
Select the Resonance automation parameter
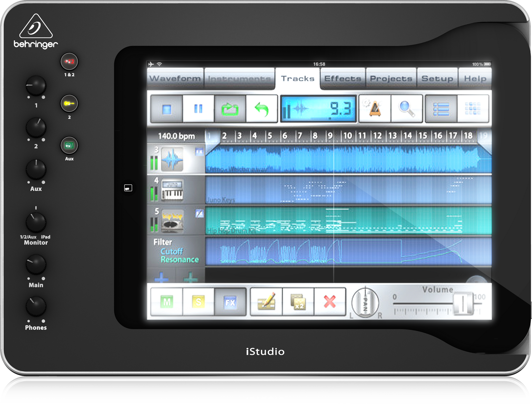[180, 260]
